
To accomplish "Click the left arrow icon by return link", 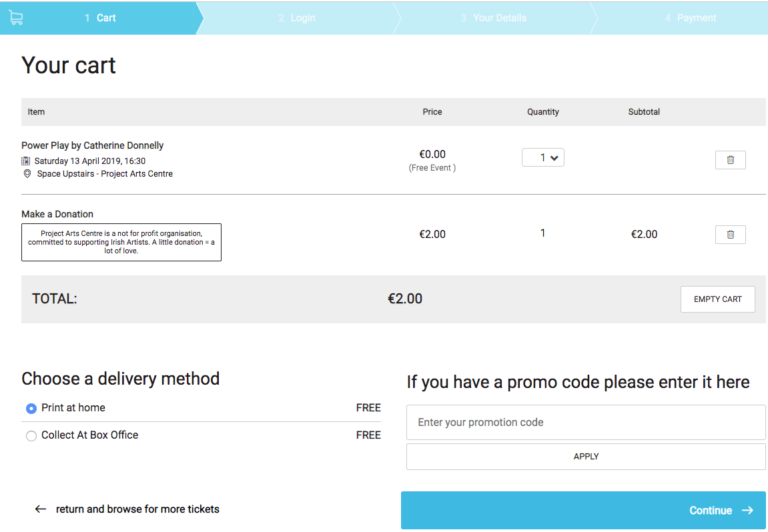I will pyautogui.click(x=41, y=509).
